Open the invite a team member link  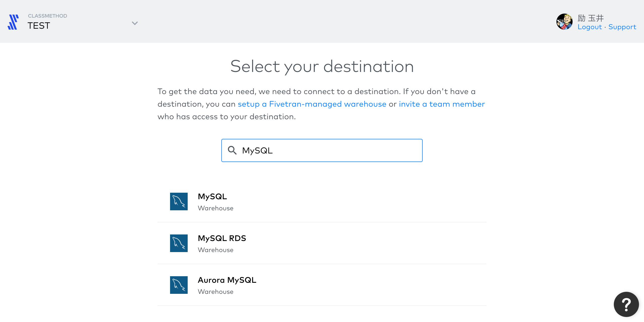tap(441, 104)
